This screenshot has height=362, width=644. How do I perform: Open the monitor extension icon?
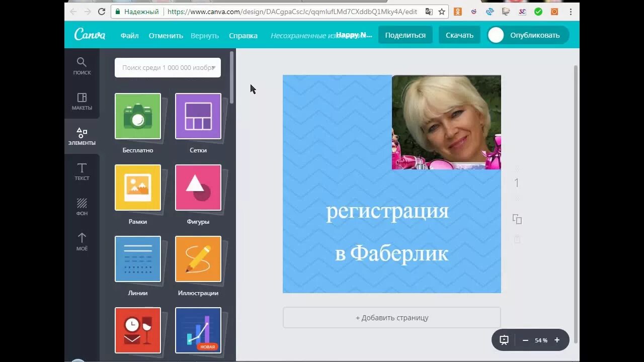click(506, 11)
